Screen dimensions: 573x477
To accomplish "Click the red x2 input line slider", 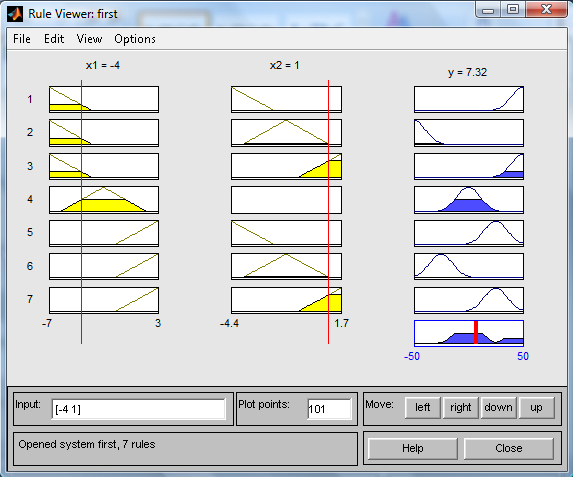I will click(x=329, y=212).
